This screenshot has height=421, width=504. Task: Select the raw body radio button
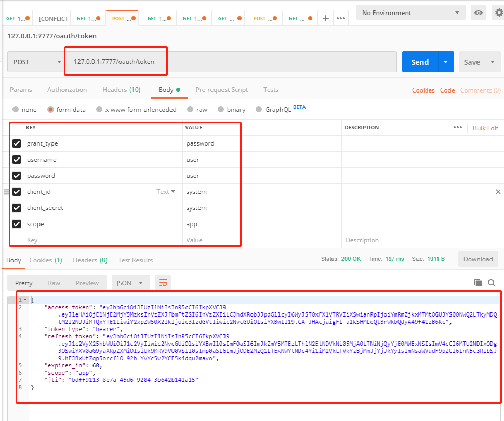click(x=190, y=110)
